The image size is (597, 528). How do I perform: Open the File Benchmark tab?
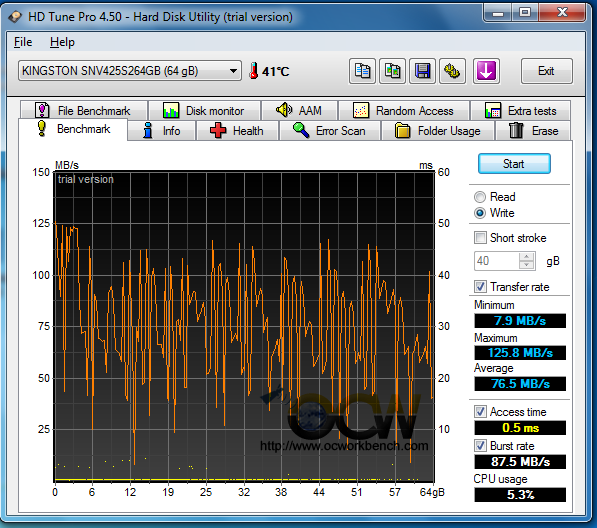[83, 111]
